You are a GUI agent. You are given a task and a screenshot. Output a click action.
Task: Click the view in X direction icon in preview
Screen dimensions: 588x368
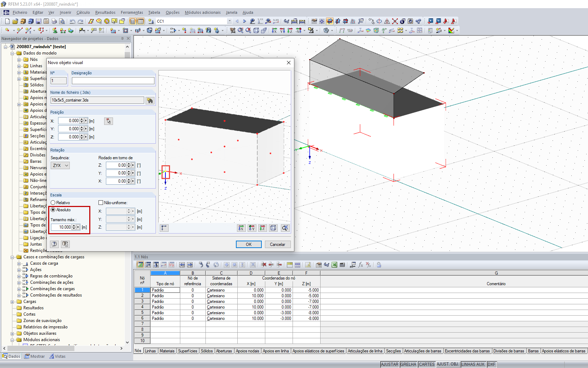pyautogui.click(x=241, y=228)
